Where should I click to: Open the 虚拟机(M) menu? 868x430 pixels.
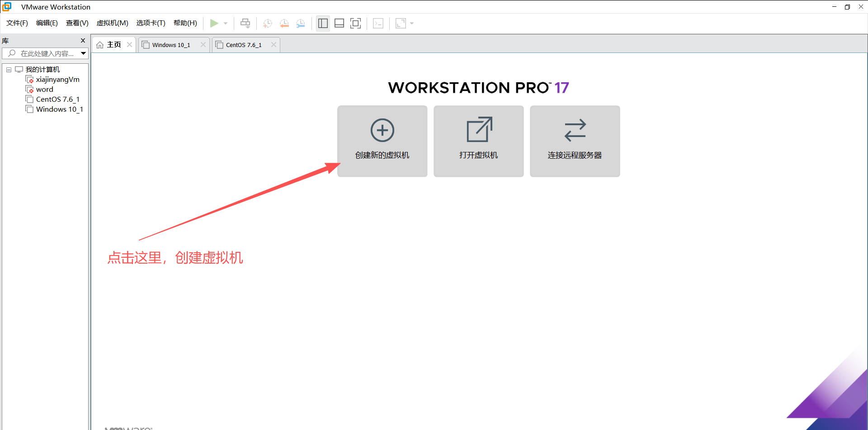coord(113,23)
